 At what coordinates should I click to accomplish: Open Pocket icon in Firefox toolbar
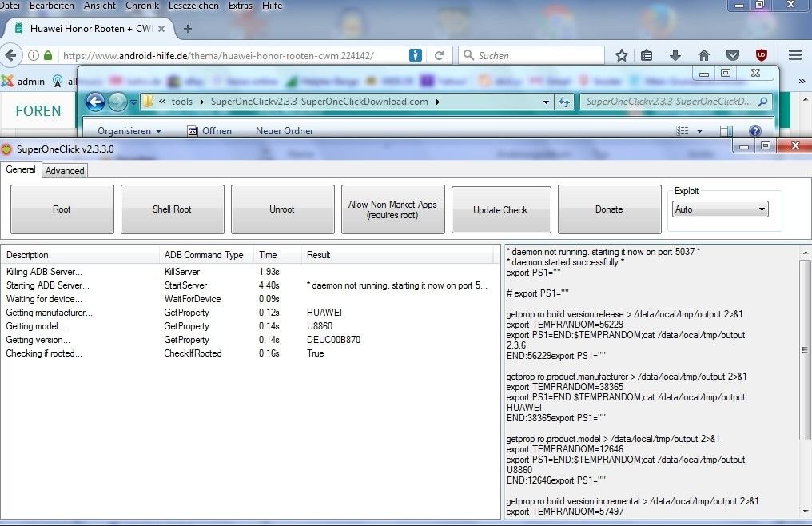[x=732, y=55]
